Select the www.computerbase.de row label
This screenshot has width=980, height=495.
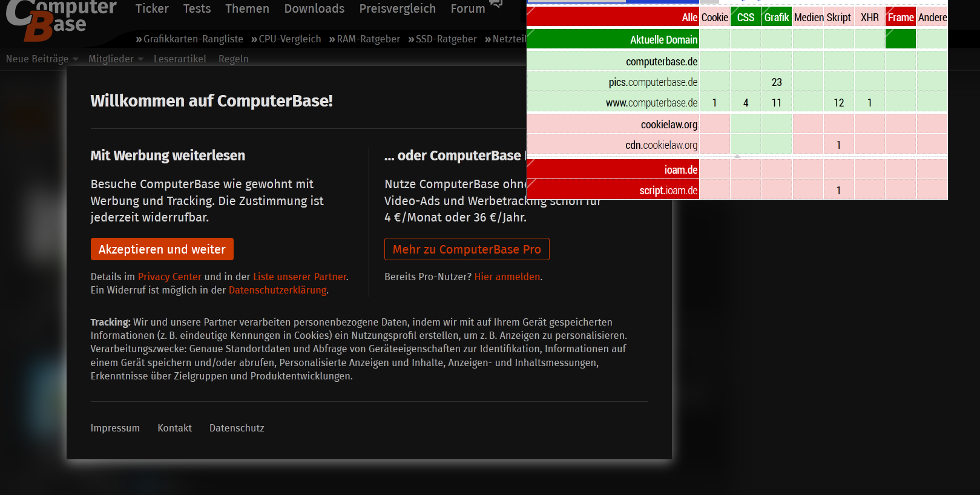tap(613, 102)
